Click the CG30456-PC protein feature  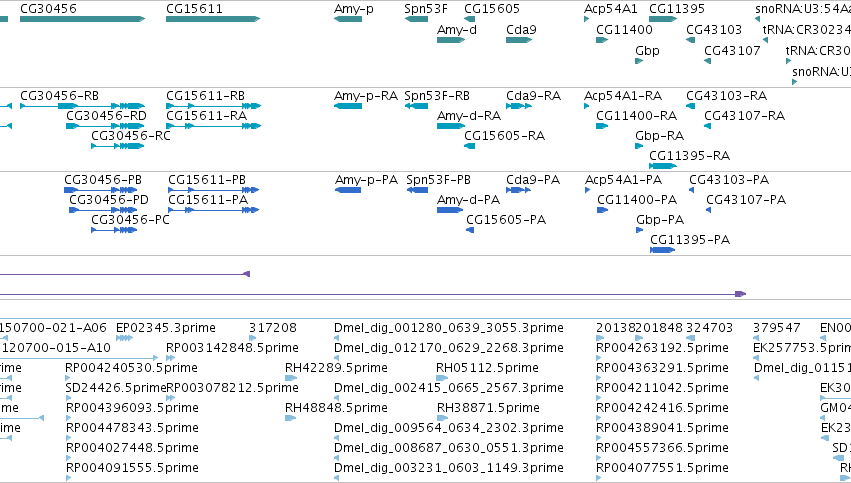114,230
